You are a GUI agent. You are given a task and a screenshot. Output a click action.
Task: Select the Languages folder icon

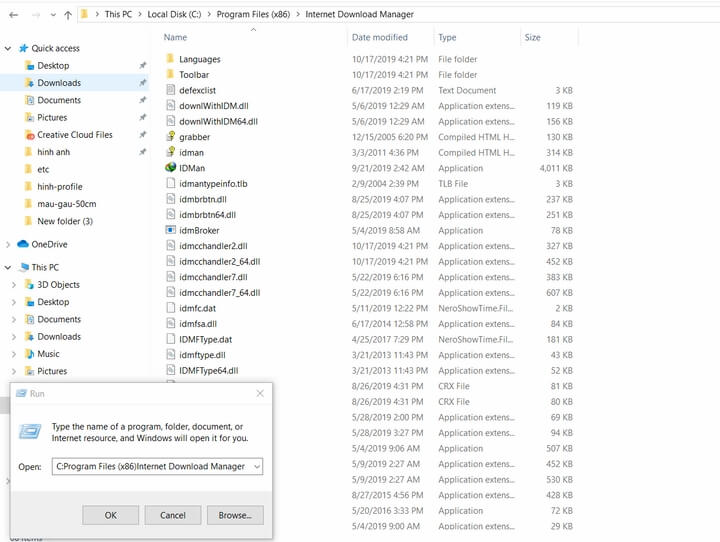pyautogui.click(x=170, y=58)
